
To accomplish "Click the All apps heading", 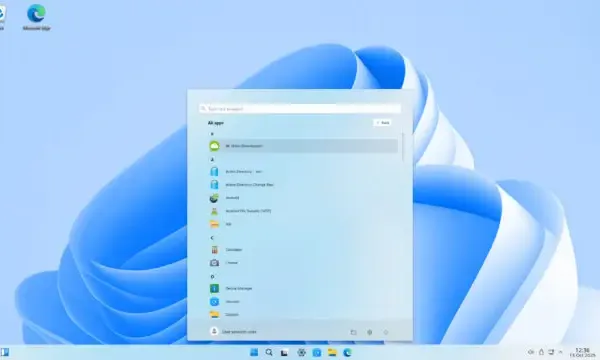I will point(216,123).
